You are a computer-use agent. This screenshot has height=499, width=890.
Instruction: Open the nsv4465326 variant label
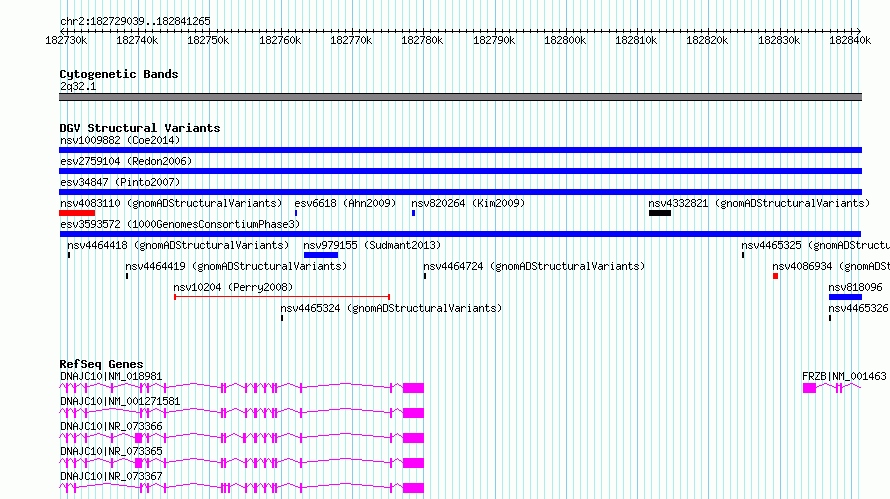[858, 308]
